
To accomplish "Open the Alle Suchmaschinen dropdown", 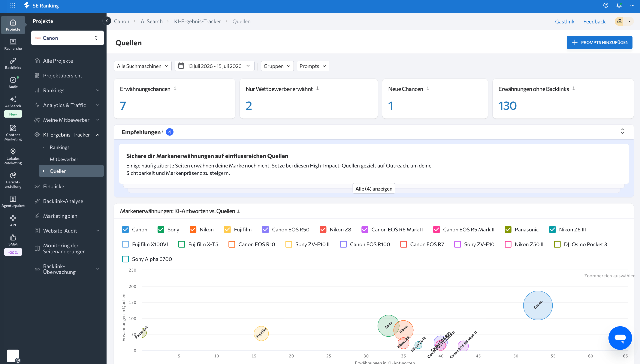I will 143,66.
